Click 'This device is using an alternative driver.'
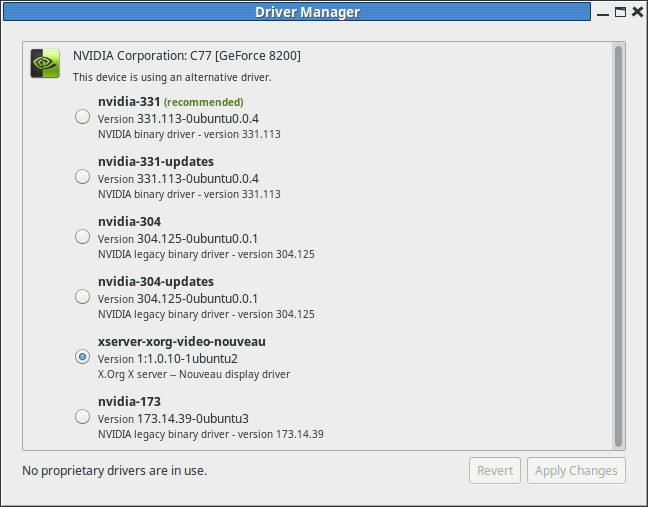 pos(172,77)
